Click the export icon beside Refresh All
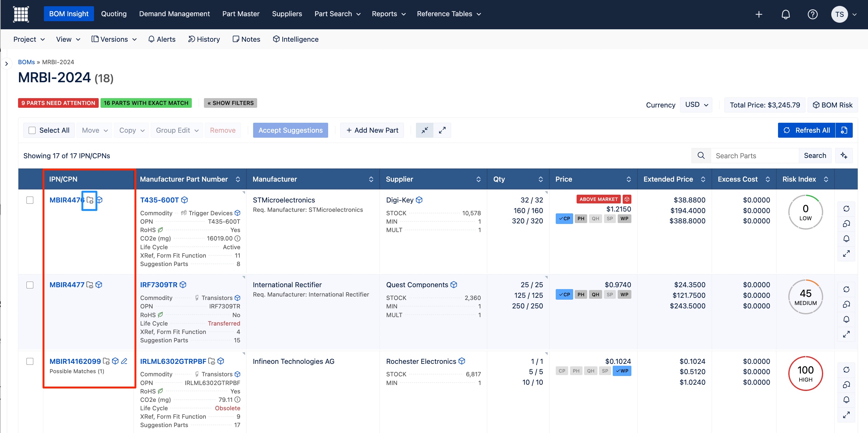The width and height of the screenshot is (868, 433). 844,130
